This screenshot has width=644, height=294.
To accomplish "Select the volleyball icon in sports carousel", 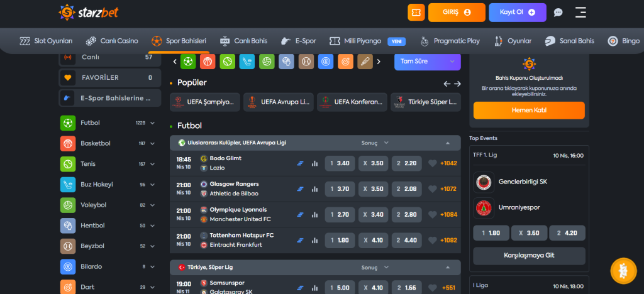I will pos(267,62).
